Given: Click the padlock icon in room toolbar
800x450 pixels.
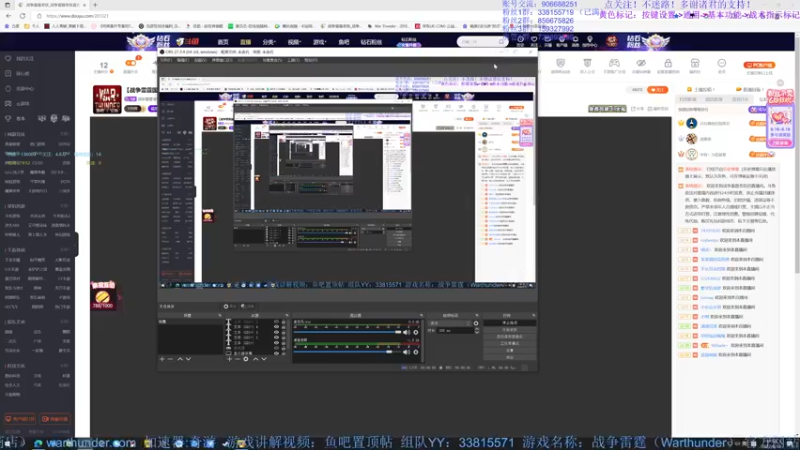Looking at the screenshot, I should pos(668,63).
